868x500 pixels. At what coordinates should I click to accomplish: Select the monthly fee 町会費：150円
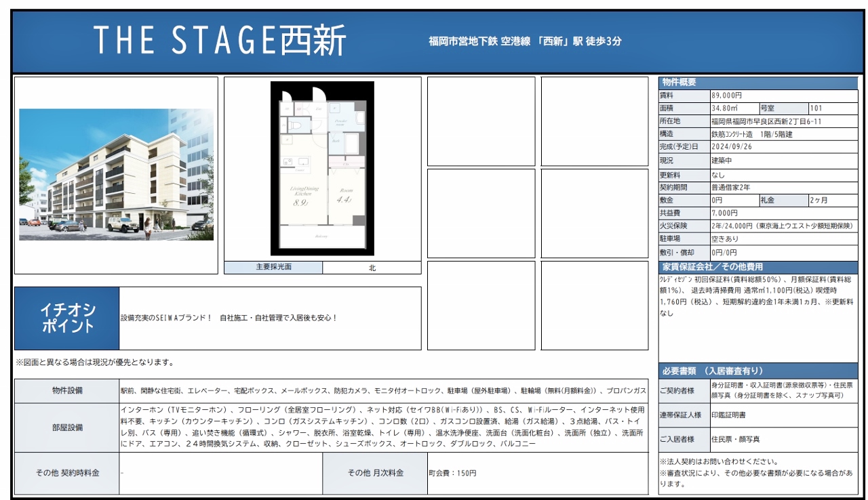(452, 473)
